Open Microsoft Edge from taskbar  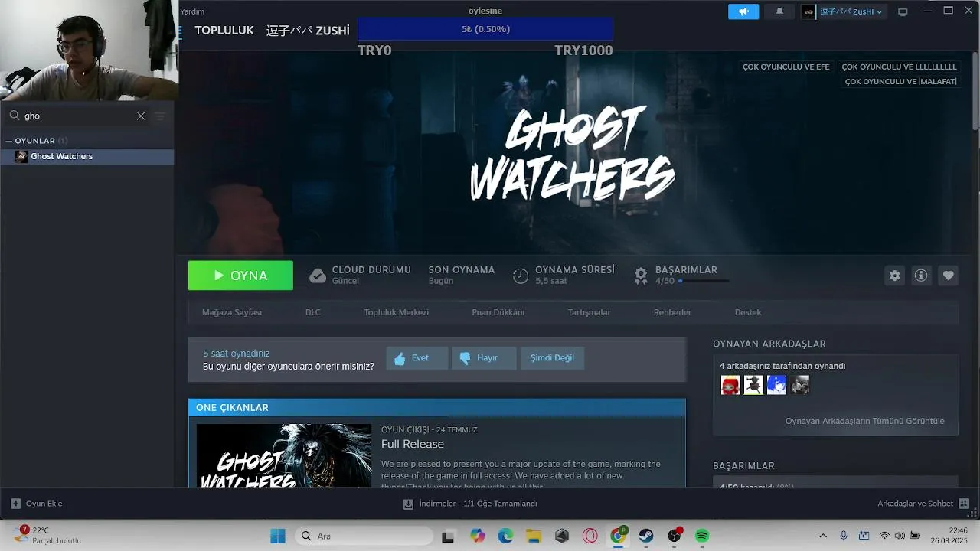pos(505,536)
